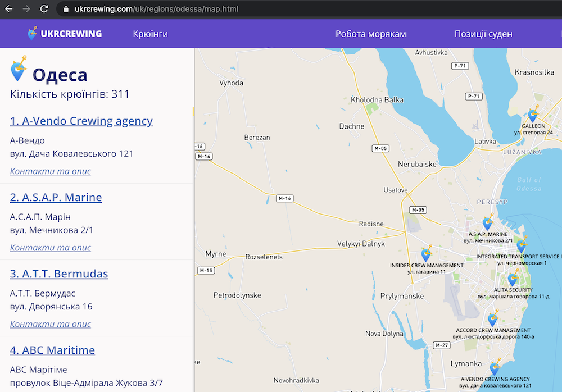Click the Krasnosilka label on map
The image size is (562, 392).
coord(534,72)
